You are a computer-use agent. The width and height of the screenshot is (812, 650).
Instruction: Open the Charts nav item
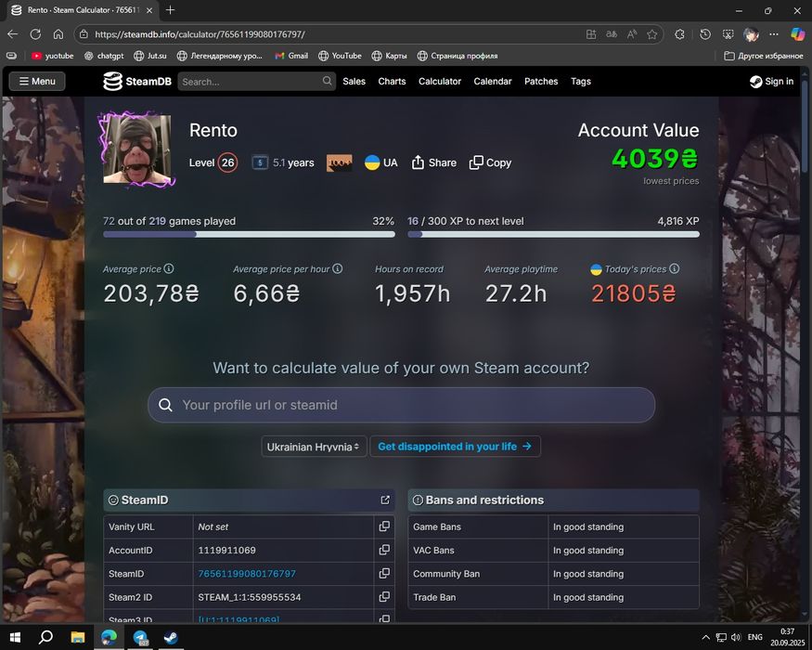[x=392, y=82]
